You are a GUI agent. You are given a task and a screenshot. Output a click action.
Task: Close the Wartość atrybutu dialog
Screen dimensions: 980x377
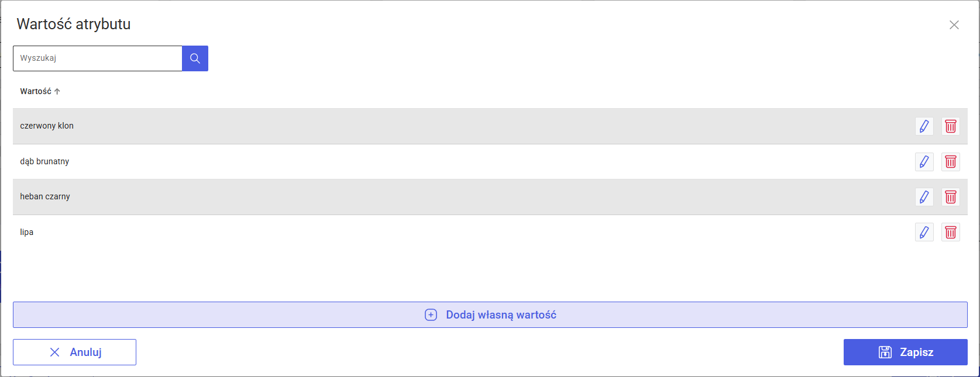pyautogui.click(x=954, y=25)
